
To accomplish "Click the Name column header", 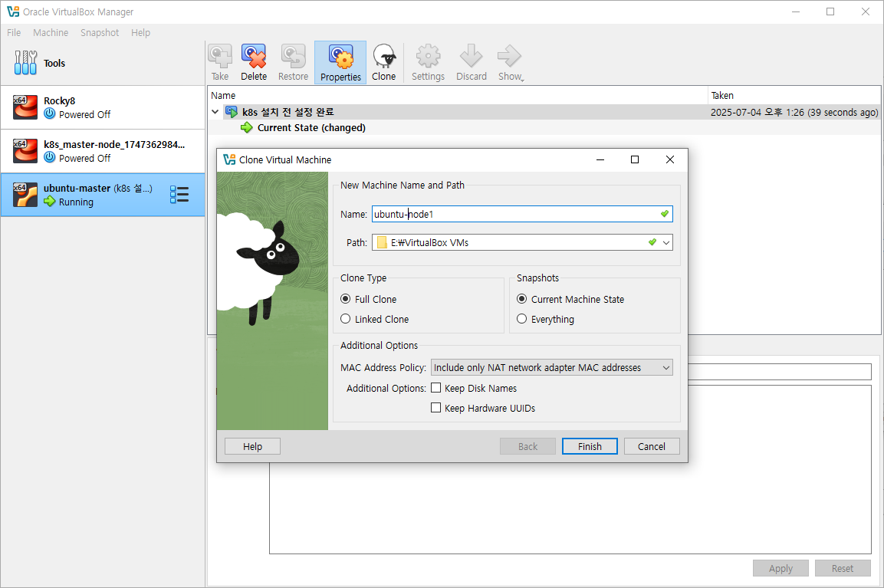I will pos(458,95).
